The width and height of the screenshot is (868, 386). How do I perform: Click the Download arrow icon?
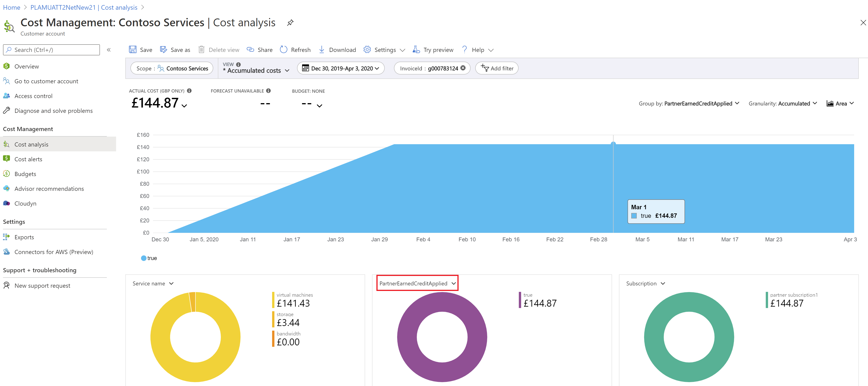(322, 50)
